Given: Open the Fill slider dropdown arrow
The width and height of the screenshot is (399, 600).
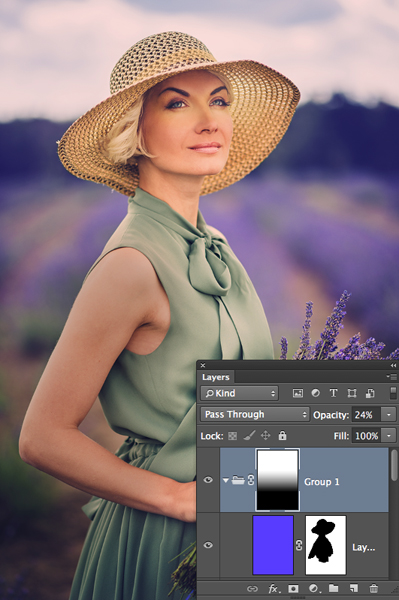Looking at the screenshot, I should click(x=389, y=436).
